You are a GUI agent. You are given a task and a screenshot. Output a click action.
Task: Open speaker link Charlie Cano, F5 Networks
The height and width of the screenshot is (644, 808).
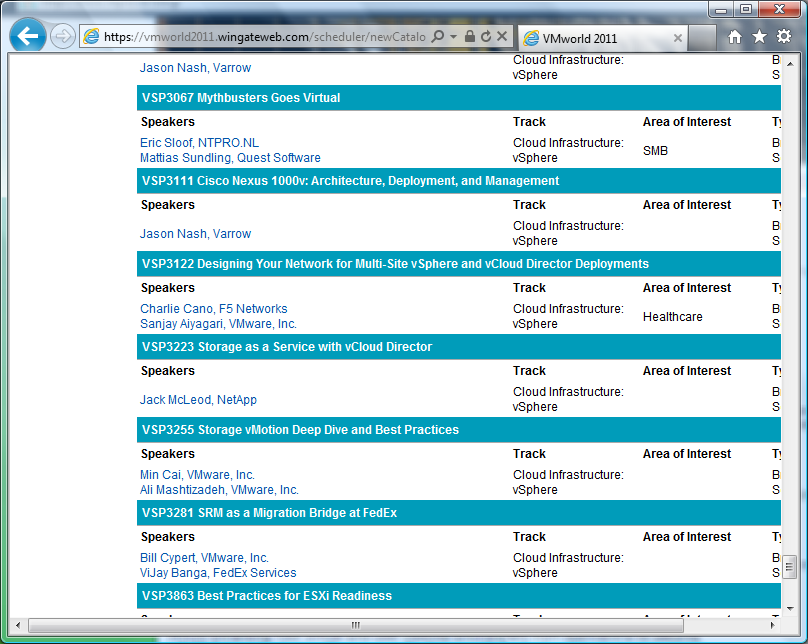coord(214,309)
